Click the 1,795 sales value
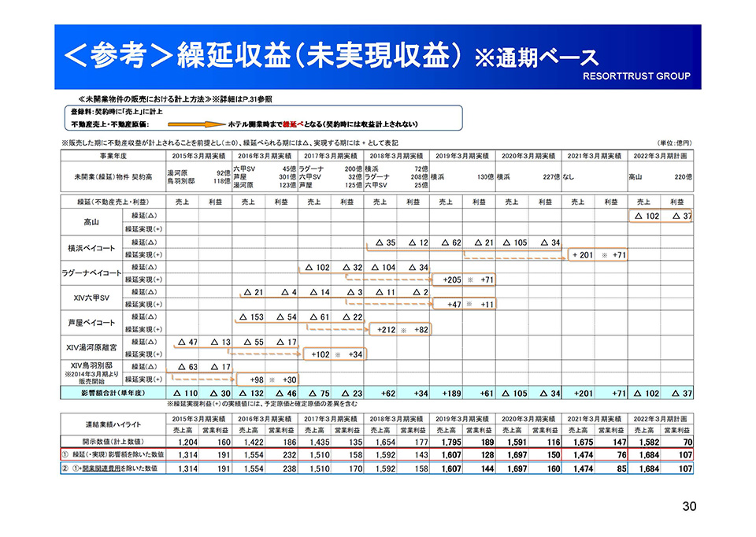The width and height of the screenshot is (756, 537). tap(451, 442)
